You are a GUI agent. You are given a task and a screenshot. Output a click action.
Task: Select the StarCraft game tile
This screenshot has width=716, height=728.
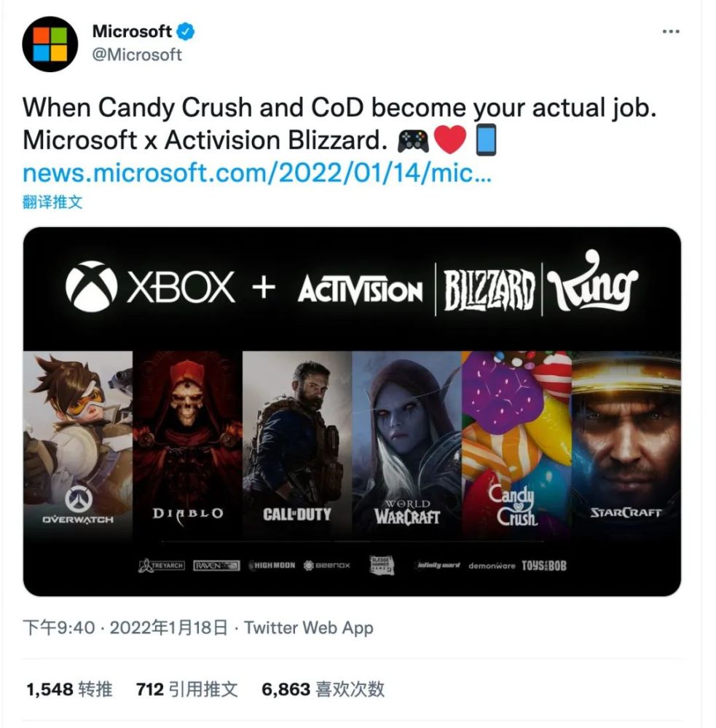(x=626, y=446)
